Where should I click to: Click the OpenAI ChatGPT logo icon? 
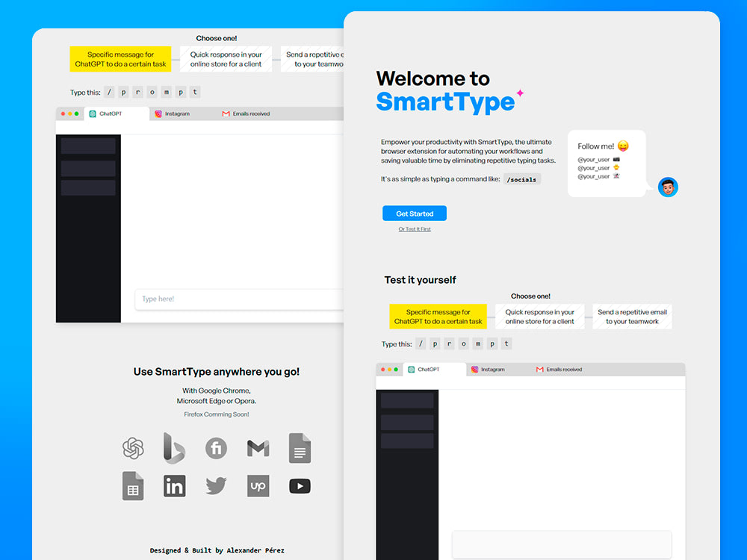133,448
